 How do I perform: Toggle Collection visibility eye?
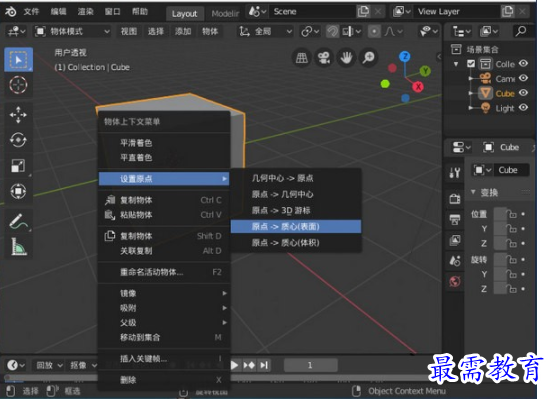(x=523, y=63)
